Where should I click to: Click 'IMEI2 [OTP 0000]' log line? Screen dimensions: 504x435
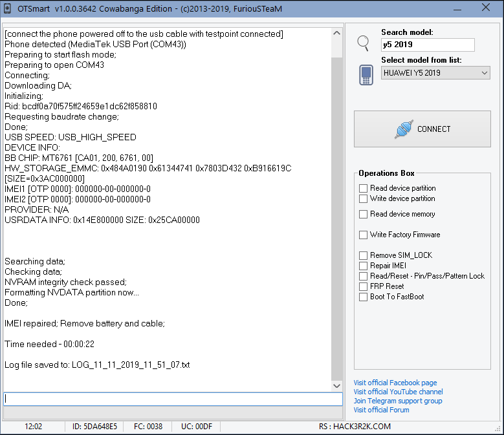point(78,199)
